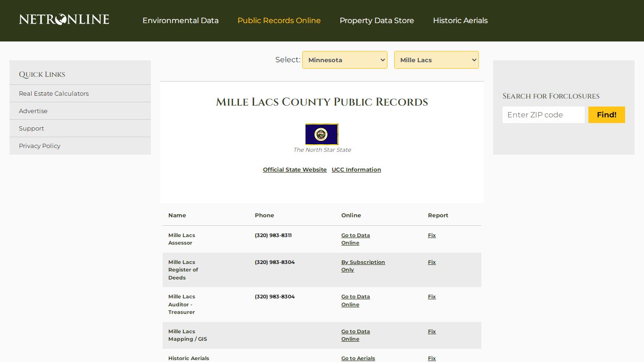Click Mille Lacs County Public Records heading
This screenshot has width=644, height=362.
322,102
